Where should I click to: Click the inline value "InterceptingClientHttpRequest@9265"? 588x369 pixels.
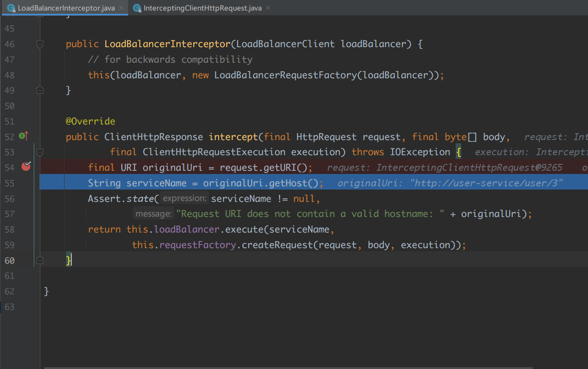click(469, 168)
